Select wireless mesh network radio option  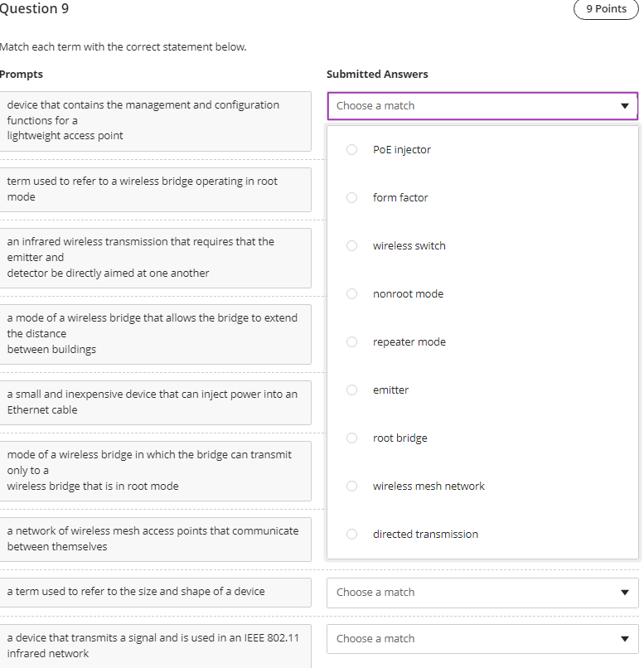coord(352,486)
